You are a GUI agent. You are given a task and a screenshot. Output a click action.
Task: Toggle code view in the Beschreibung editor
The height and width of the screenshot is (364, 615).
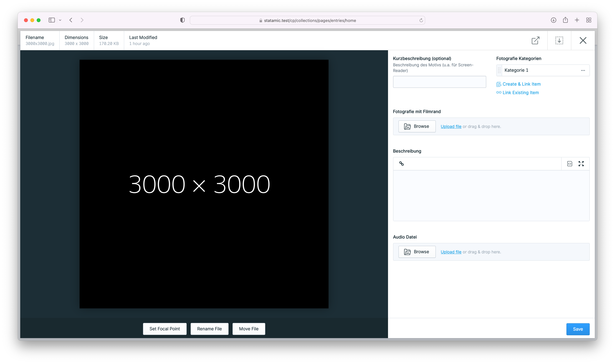coord(570,164)
